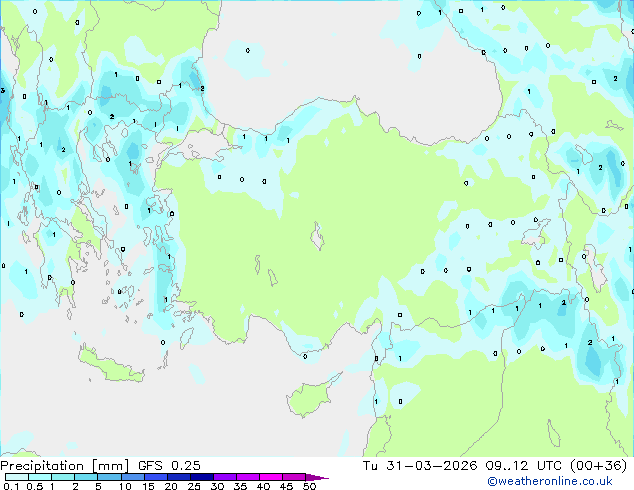Click the 30–35 mm purple legend swatch

(x=225, y=477)
